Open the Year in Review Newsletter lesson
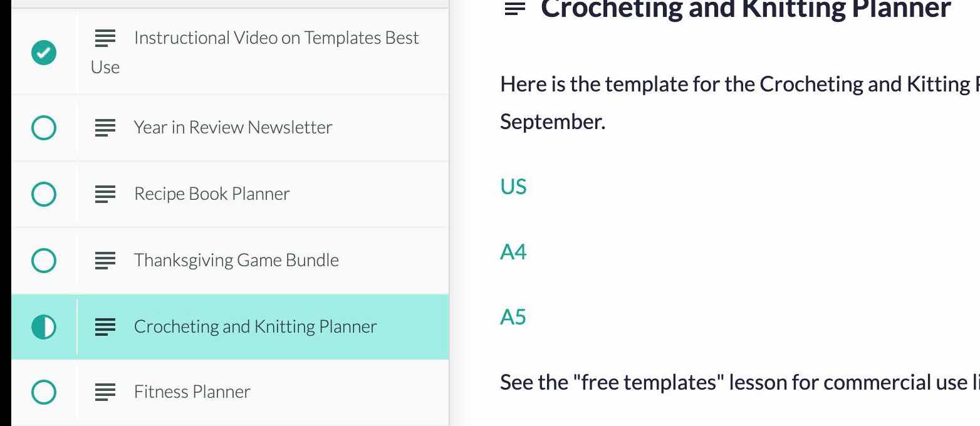The width and height of the screenshot is (980, 426). point(233,128)
